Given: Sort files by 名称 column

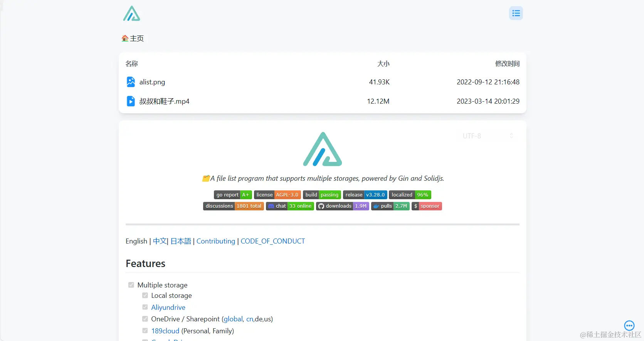Looking at the screenshot, I should pyautogui.click(x=131, y=64).
